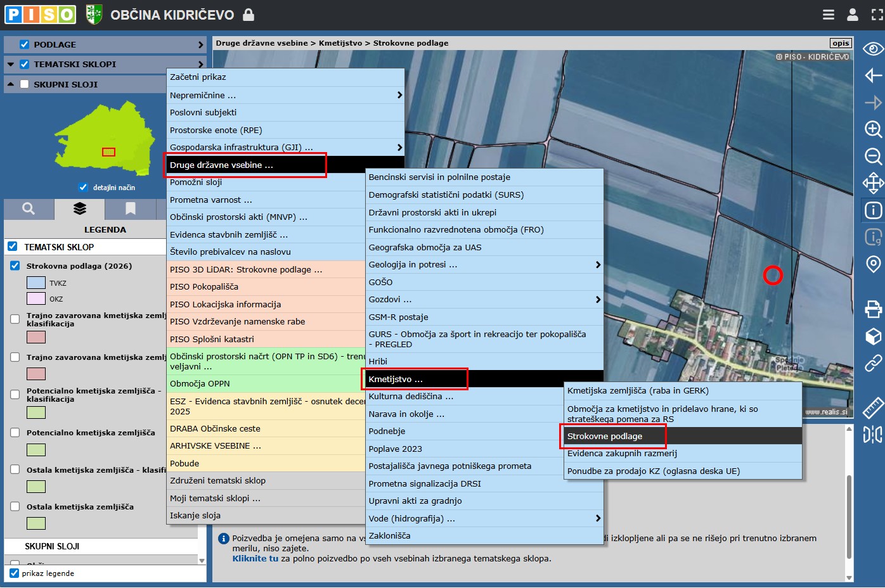Click the Kliknite tu link
The width and height of the screenshot is (885, 588).
[255, 559]
